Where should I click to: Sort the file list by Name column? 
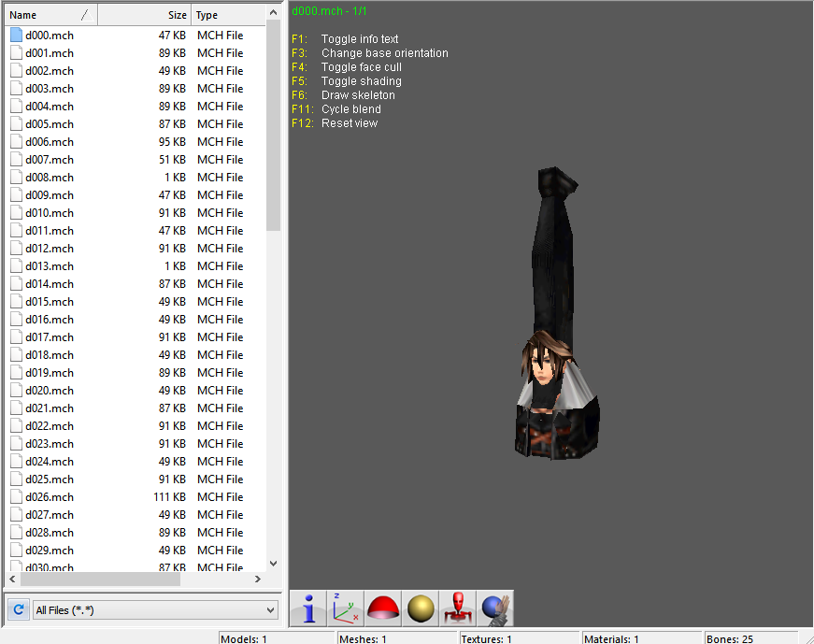click(x=50, y=15)
